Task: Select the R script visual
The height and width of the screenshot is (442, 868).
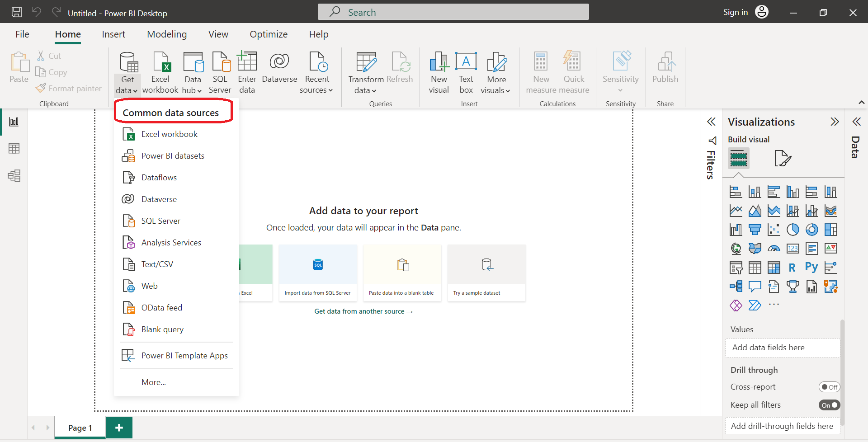Action: tap(792, 268)
